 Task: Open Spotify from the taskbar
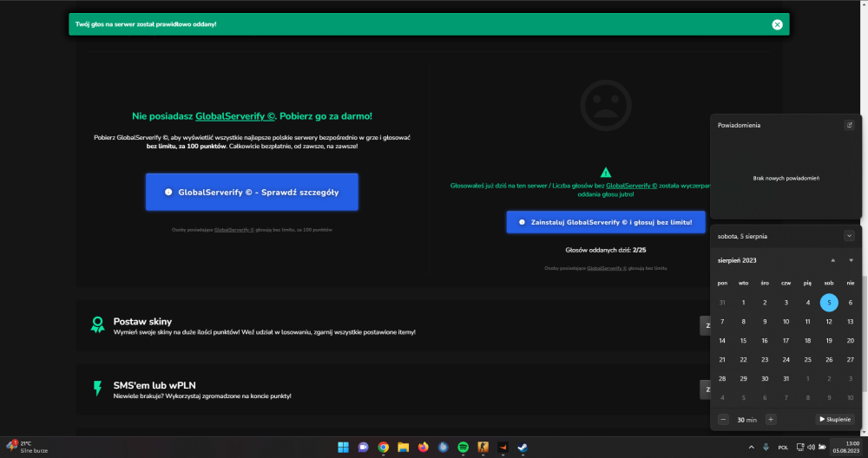[464, 447]
